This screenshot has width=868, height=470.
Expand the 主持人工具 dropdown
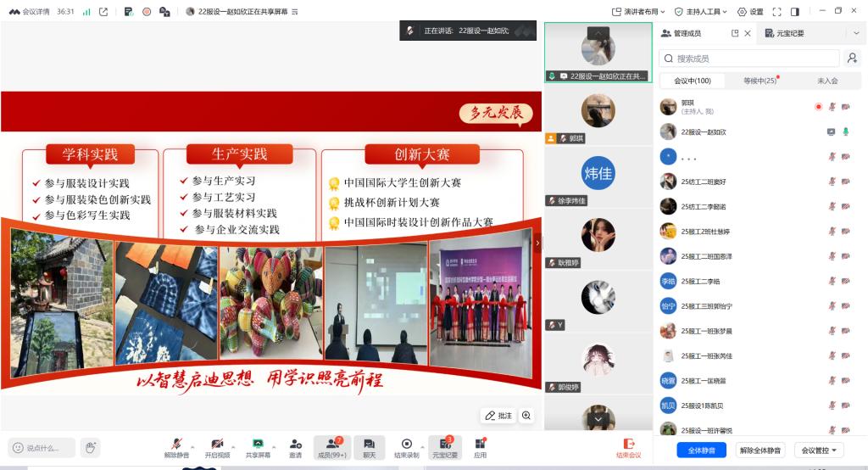click(702, 12)
